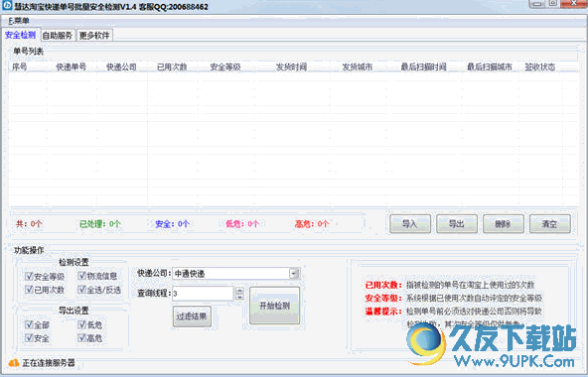
Task: Click the 检测设置 group label
Action: [x=73, y=262]
